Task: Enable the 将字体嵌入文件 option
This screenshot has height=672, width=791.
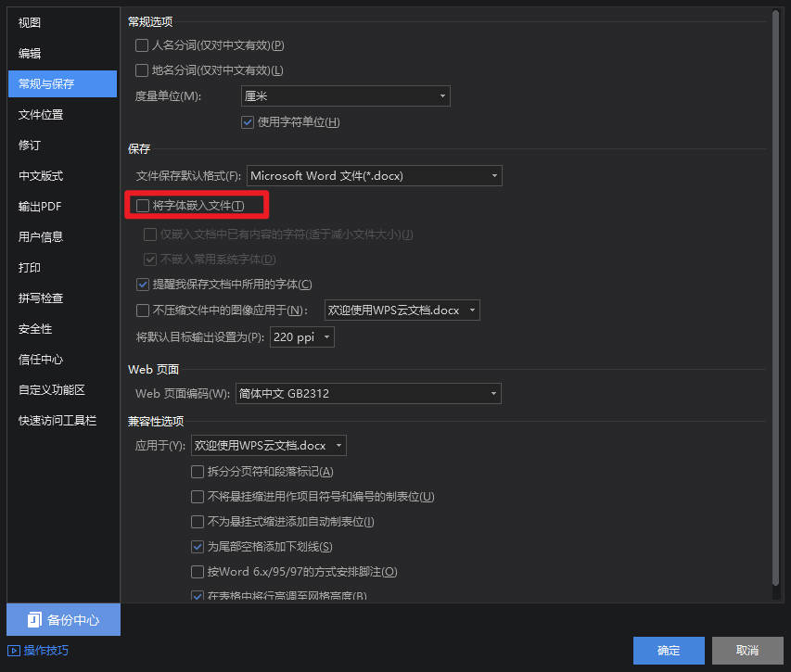Action: (x=142, y=205)
